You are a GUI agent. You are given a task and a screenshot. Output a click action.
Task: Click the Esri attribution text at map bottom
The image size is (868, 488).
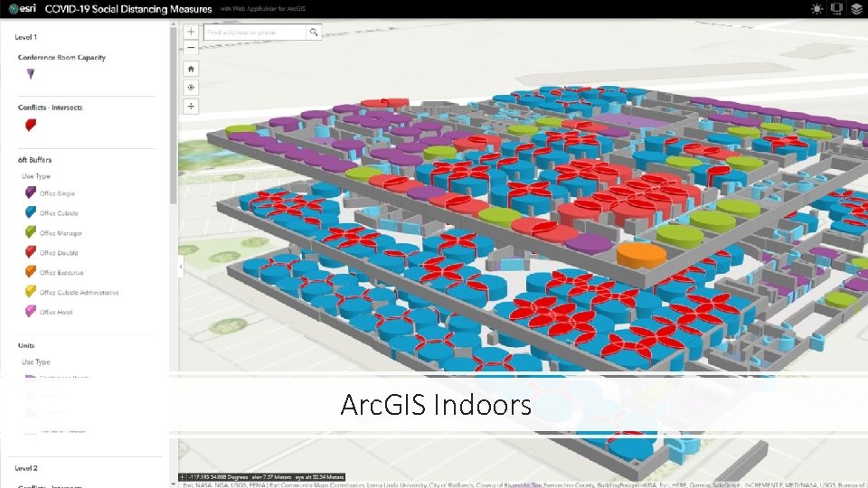pos(524,484)
